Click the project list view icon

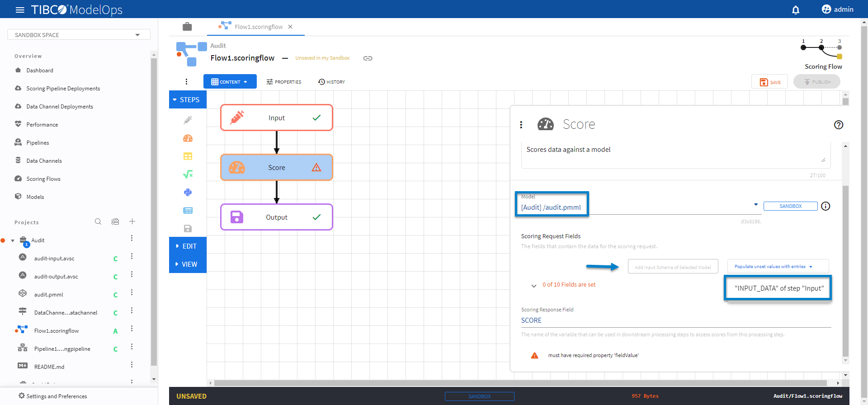point(115,221)
